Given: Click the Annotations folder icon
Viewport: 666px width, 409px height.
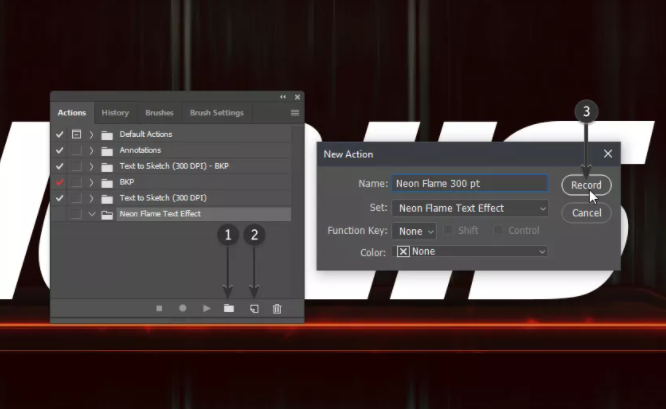Looking at the screenshot, I should click(107, 151).
